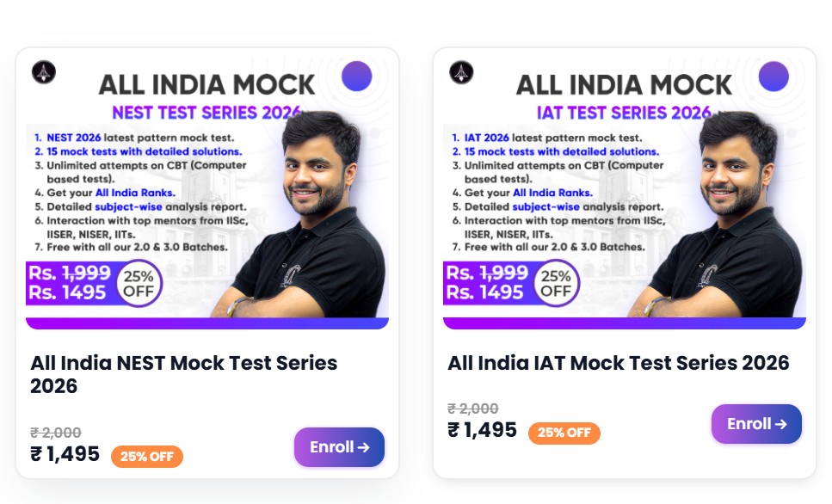Image resolution: width=832 pixels, height=504 pixels.
Task: Click the circular 25% OFF badge on NEST banner
Action: (139, 283)
